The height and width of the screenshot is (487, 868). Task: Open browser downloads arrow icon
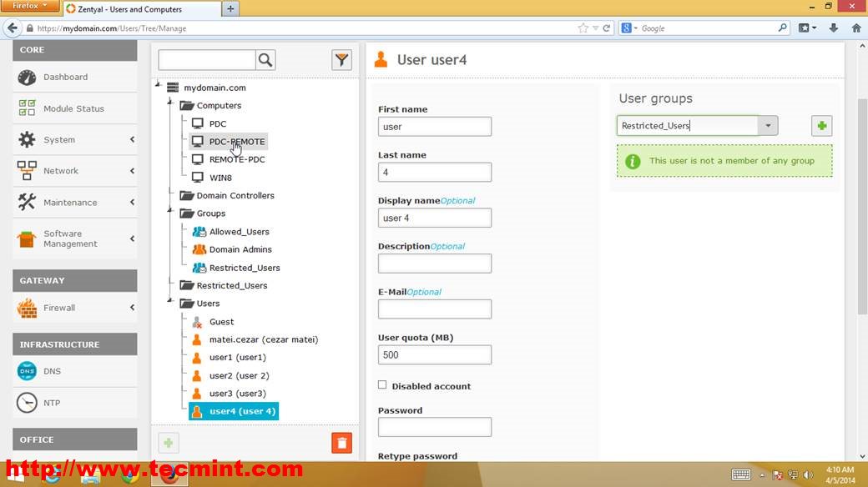[x=833, y=28]
